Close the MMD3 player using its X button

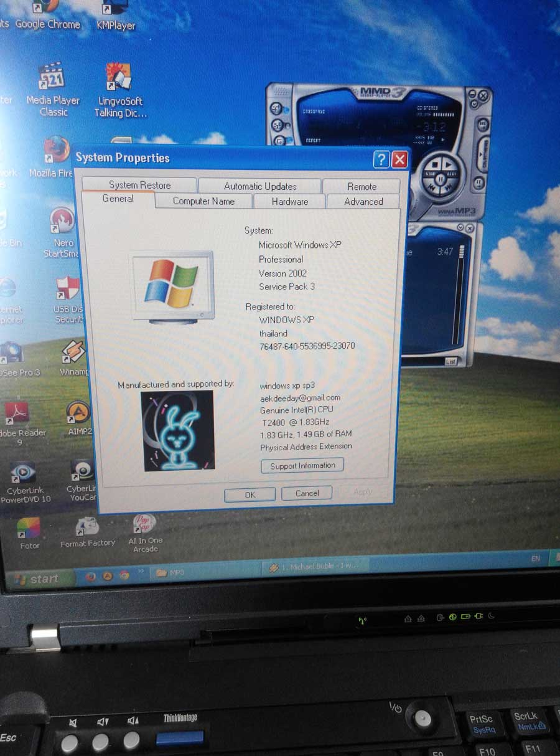(483, 95)
